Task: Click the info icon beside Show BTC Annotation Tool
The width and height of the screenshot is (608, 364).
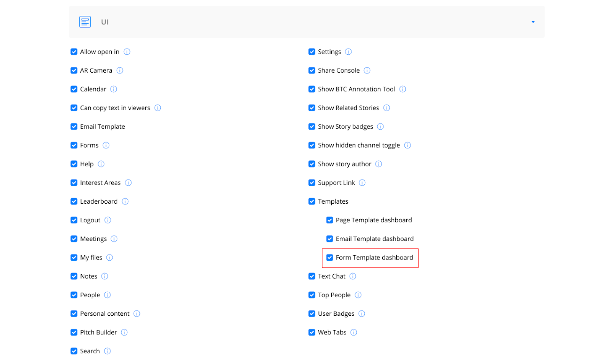Action: (403, 89)
